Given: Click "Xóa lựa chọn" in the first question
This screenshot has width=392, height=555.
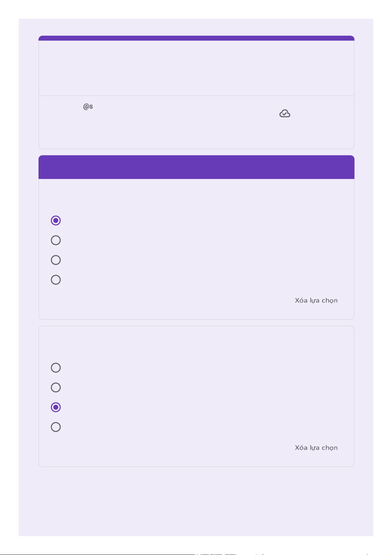Looking at the screenshot, I should pos(316,300).
